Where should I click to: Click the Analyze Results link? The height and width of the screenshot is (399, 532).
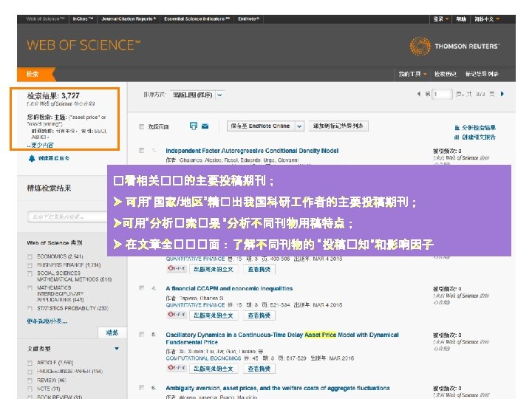click(479, 128)
